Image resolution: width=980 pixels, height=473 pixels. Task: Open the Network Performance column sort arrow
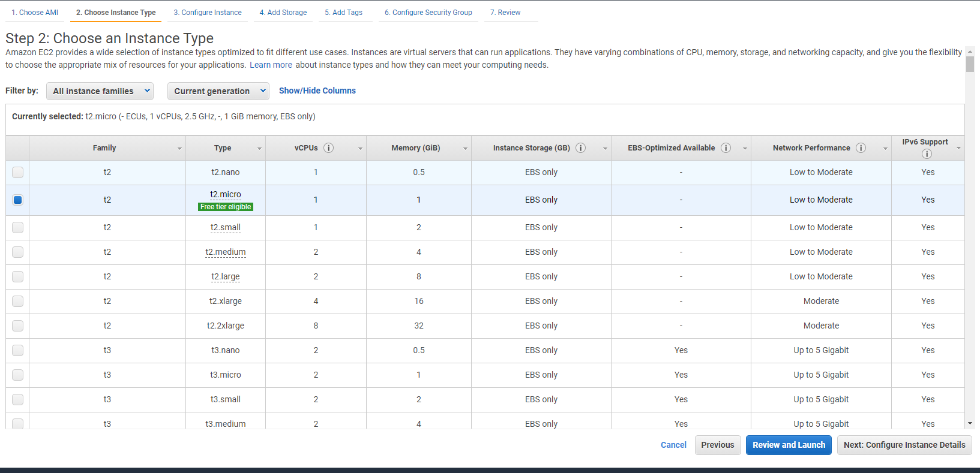point(885,149)
